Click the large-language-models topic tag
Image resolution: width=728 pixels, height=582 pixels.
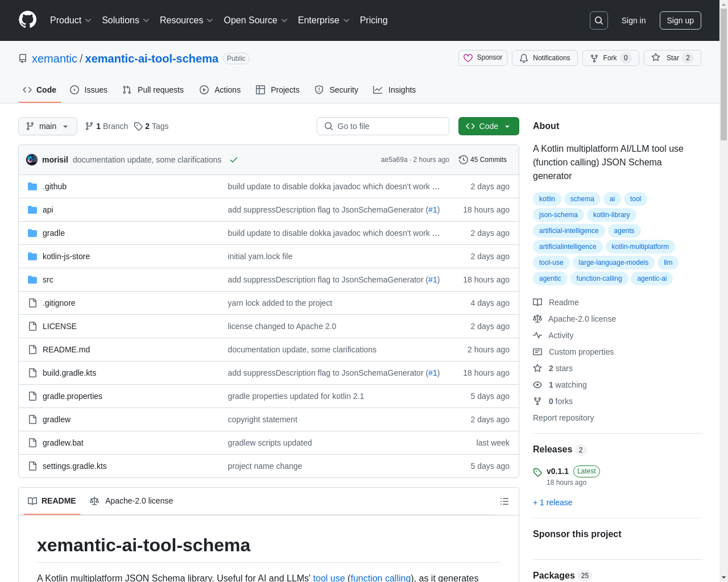pyautogui.click(x=613, y=263)
